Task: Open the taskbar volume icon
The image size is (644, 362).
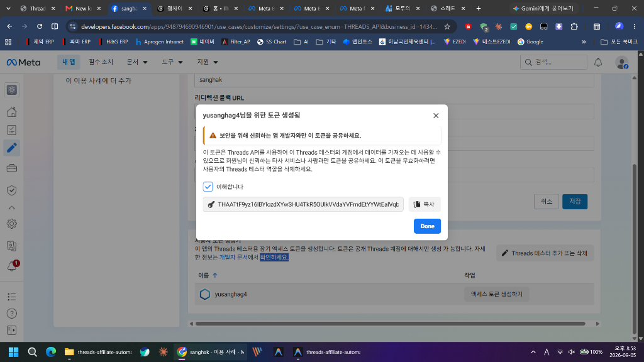Action: [x=571, y=352]
